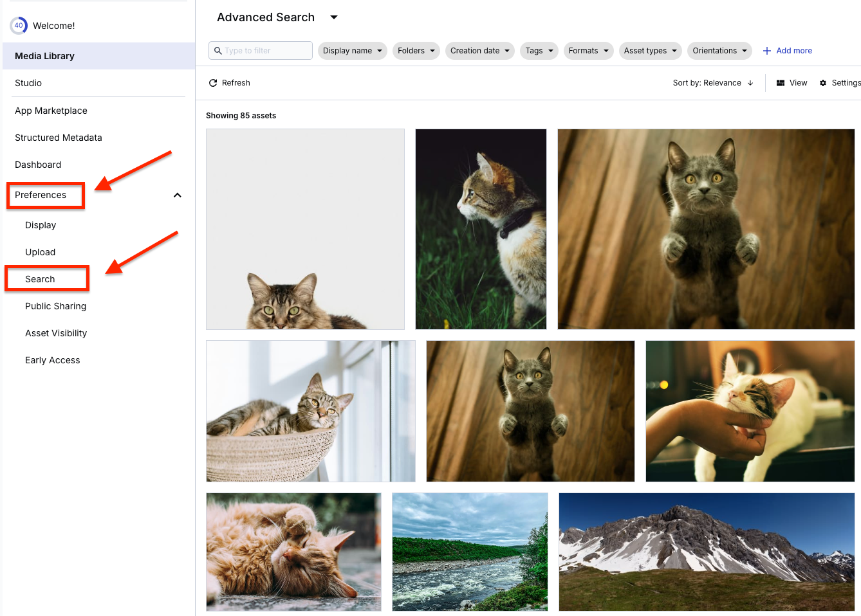Click the circular avatar badge next to Welcome
Image resolution: width=861 pixels, height=616 pixels.
[x=19, y=25]
